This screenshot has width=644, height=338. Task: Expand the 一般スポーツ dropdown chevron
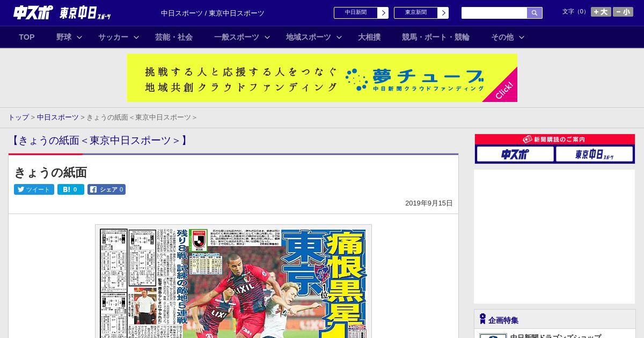(x=267, y=37)
